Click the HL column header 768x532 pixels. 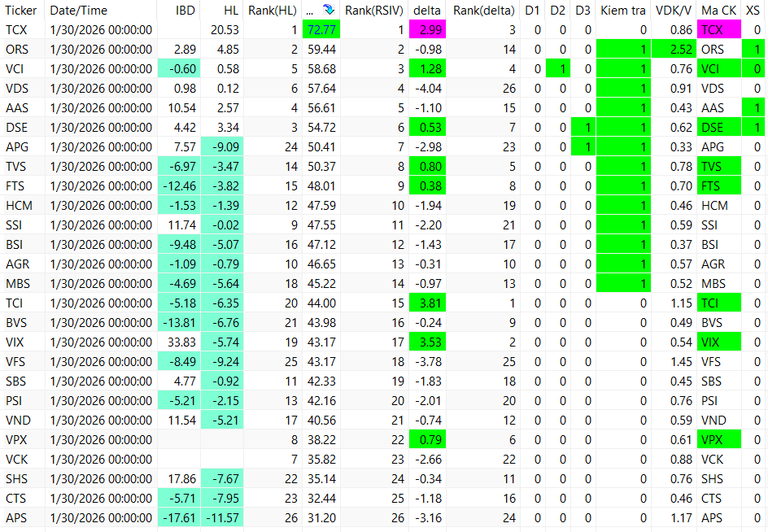click(x=231, y=10)
